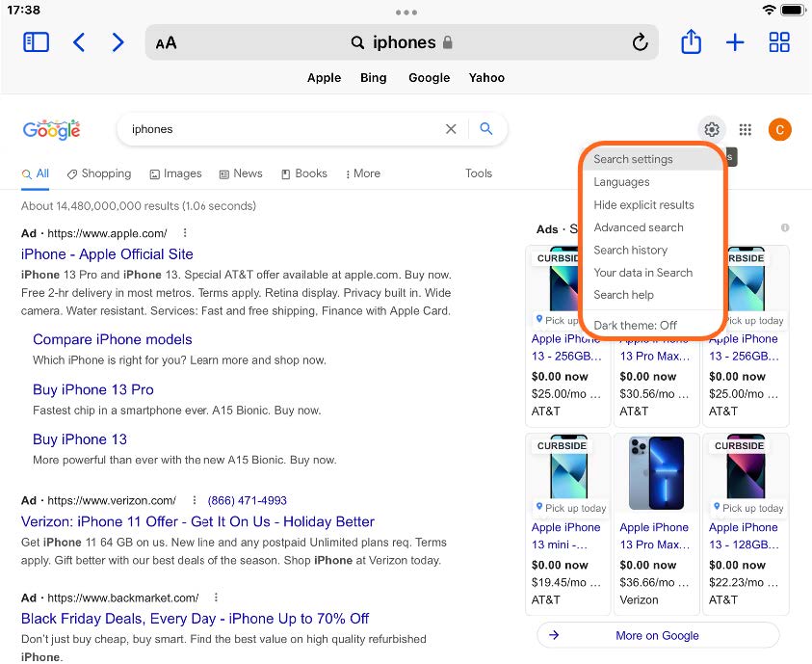
Task: Open Search history from the menu
Action: tap(652, 250)
